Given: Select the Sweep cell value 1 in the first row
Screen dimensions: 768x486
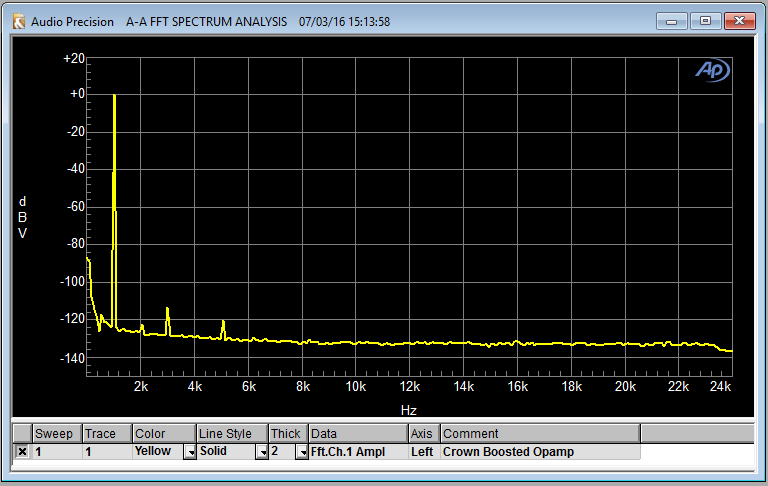Looking at the screenshot, I should pos(57,452).
